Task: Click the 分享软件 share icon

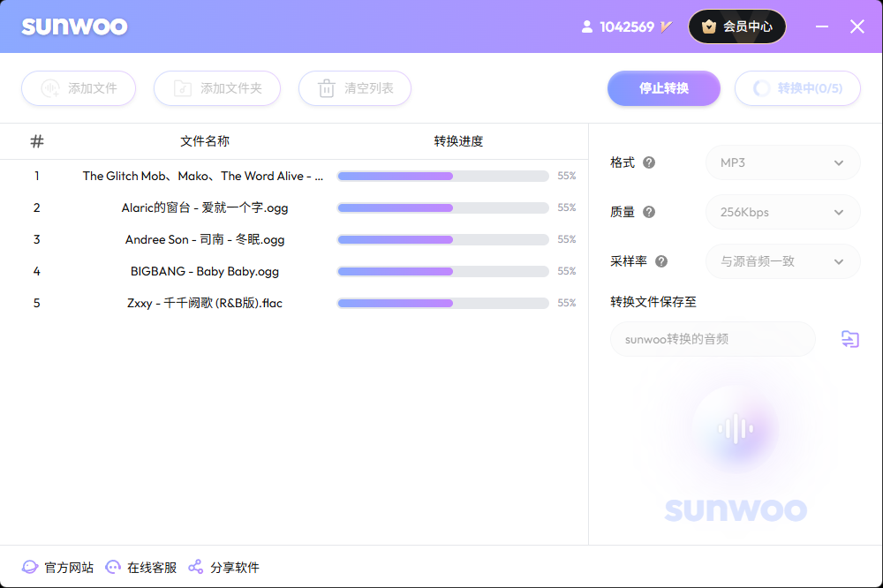Action: pyautogui.click(x=196, y=567)
